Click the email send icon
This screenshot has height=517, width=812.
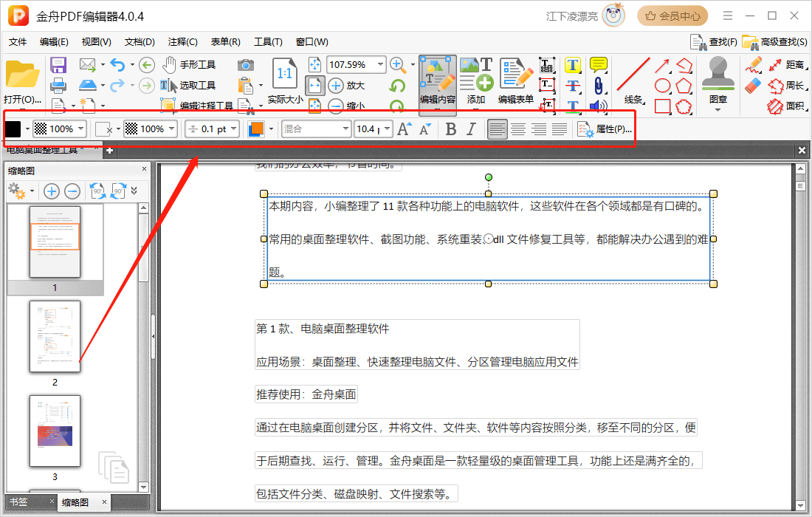[88, 65]
